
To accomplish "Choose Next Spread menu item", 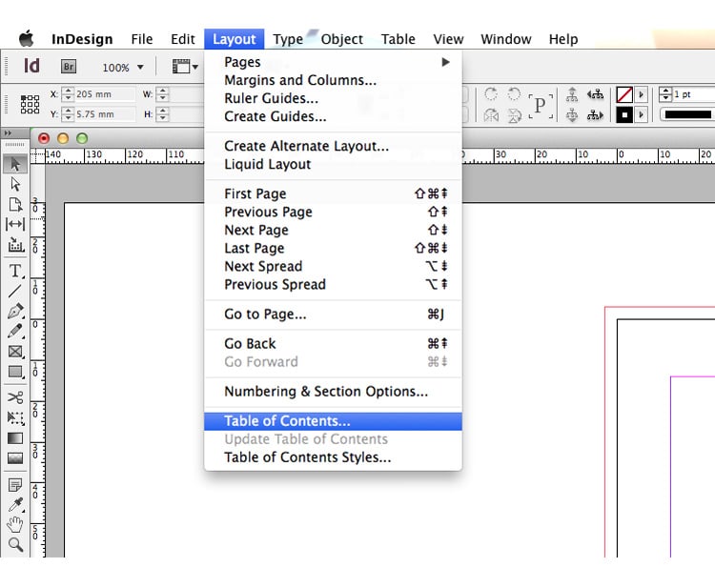I will (333, 266).
